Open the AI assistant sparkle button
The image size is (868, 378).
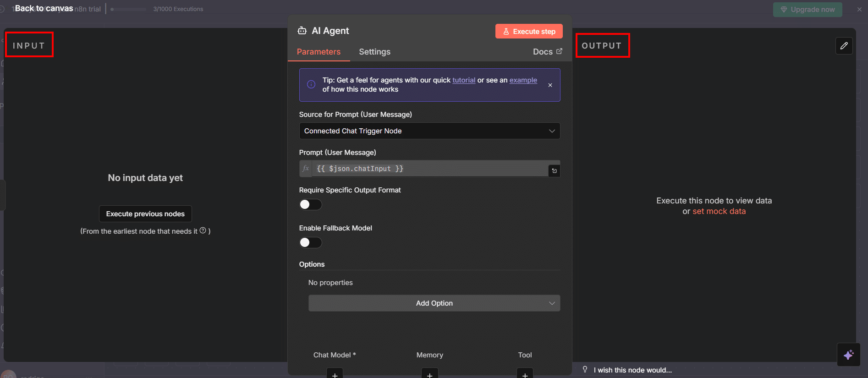(x=848, y=355)
